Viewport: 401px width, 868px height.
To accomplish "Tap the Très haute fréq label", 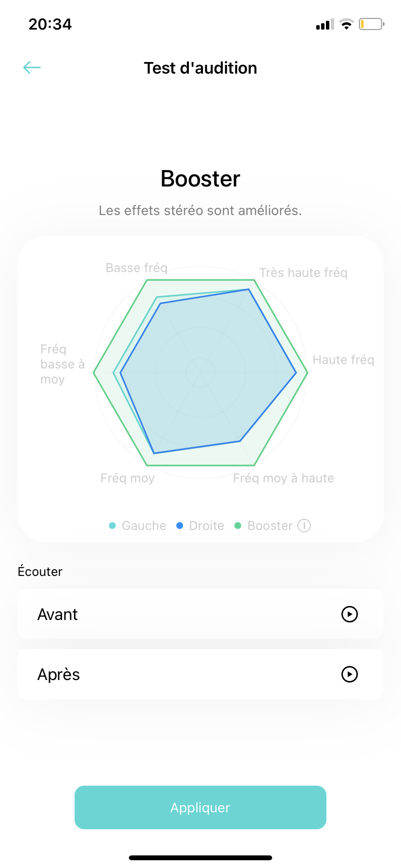I will (303, 273).
